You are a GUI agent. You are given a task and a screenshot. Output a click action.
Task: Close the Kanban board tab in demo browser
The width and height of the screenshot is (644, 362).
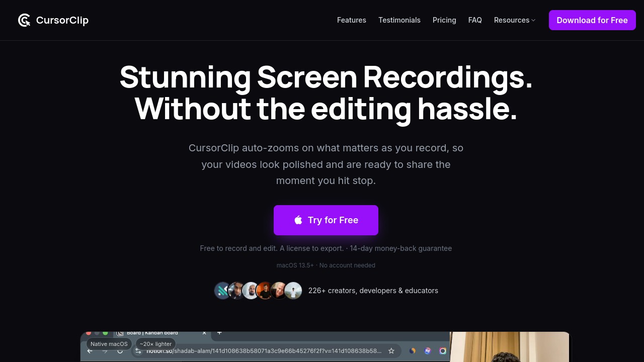pyautogui.click(x=204, y=333)
